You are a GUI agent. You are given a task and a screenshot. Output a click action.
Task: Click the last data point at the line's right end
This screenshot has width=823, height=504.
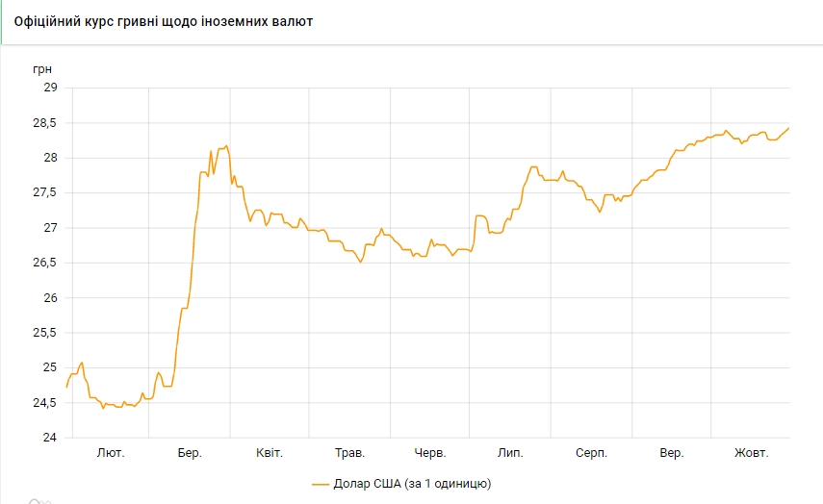click(x=789, y=128)
